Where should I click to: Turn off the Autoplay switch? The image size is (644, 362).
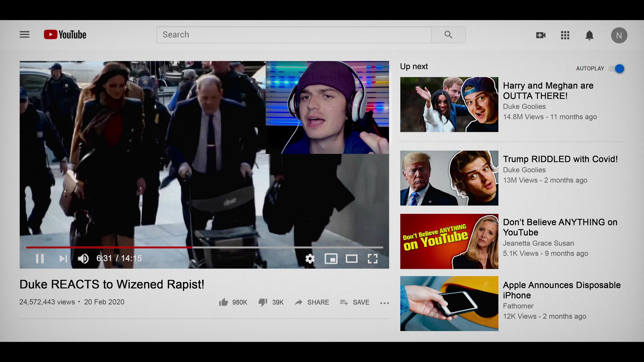[617, 69]
